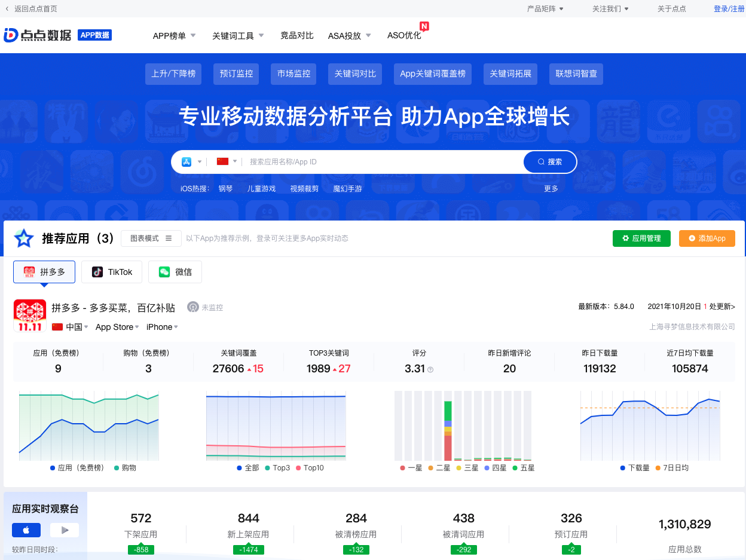Image resolution: width=746 pixels, height=560 pixels.
Task: Click the China flag under app title
Action: [57, 327]
